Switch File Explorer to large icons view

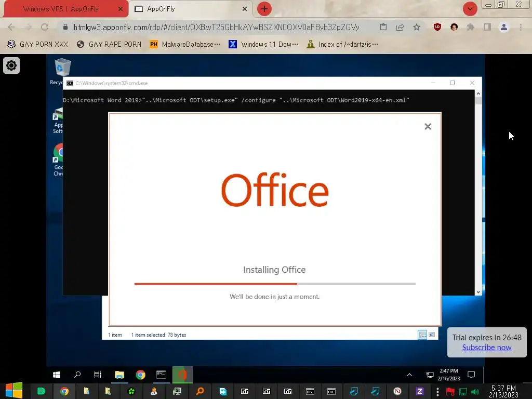[x=432, y=335]
